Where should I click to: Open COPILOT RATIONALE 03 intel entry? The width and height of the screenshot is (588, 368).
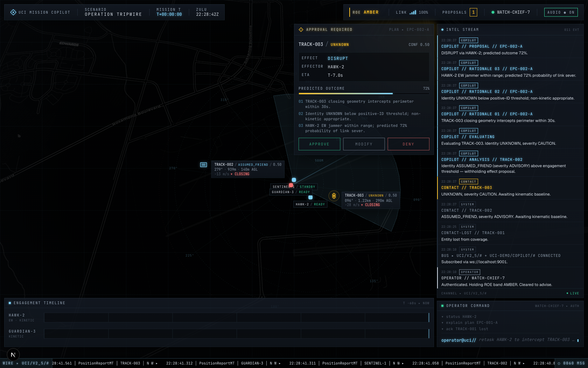(510, 69)
